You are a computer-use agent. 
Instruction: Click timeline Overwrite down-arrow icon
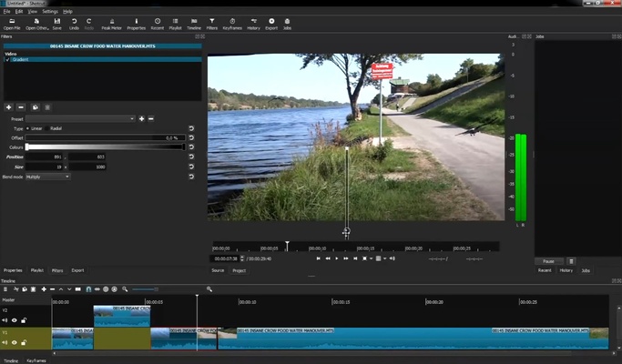click(69, 289)
